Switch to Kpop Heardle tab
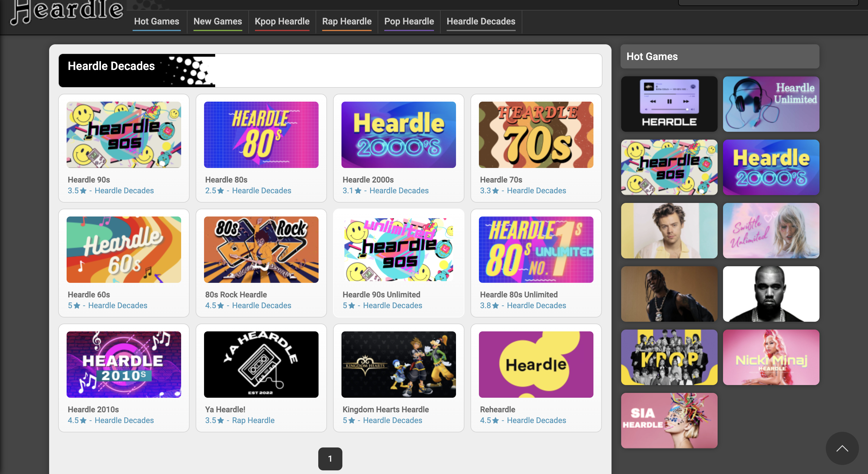 [282, 22]
